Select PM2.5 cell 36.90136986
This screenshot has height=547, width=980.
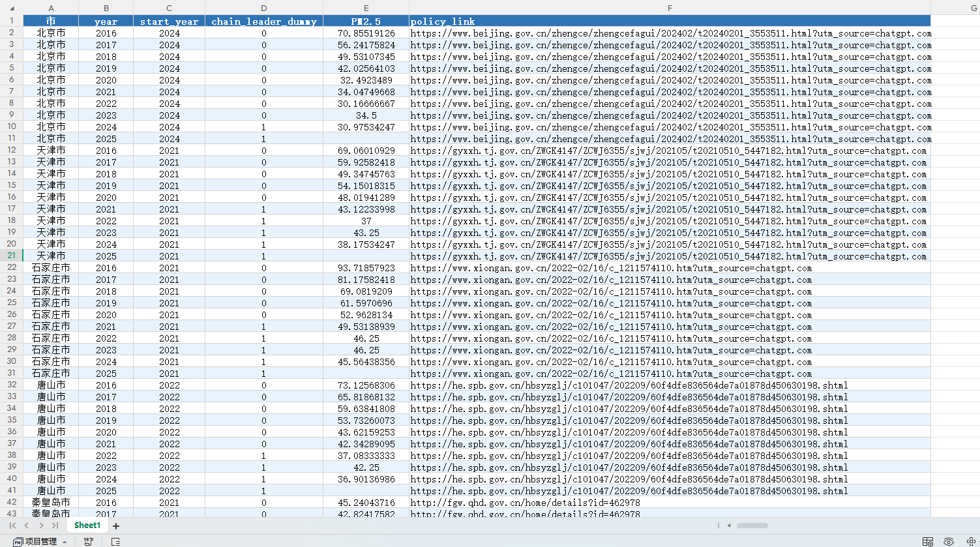pos(366,479)
